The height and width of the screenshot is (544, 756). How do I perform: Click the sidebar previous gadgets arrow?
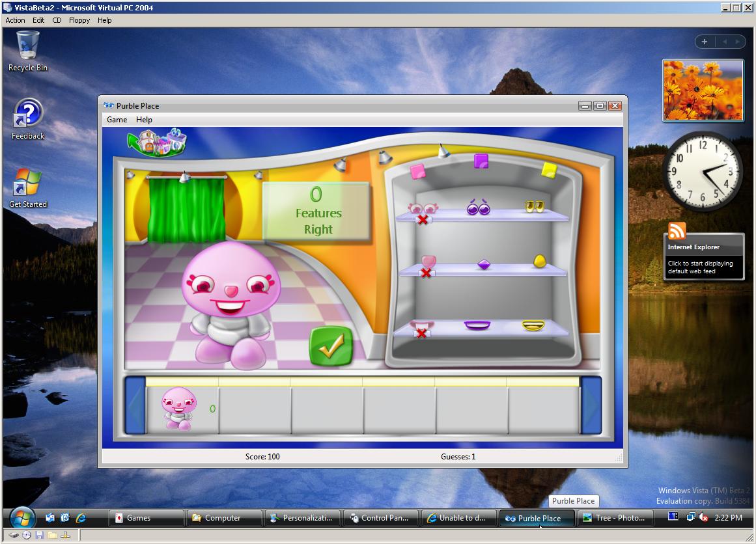(725, 42)
